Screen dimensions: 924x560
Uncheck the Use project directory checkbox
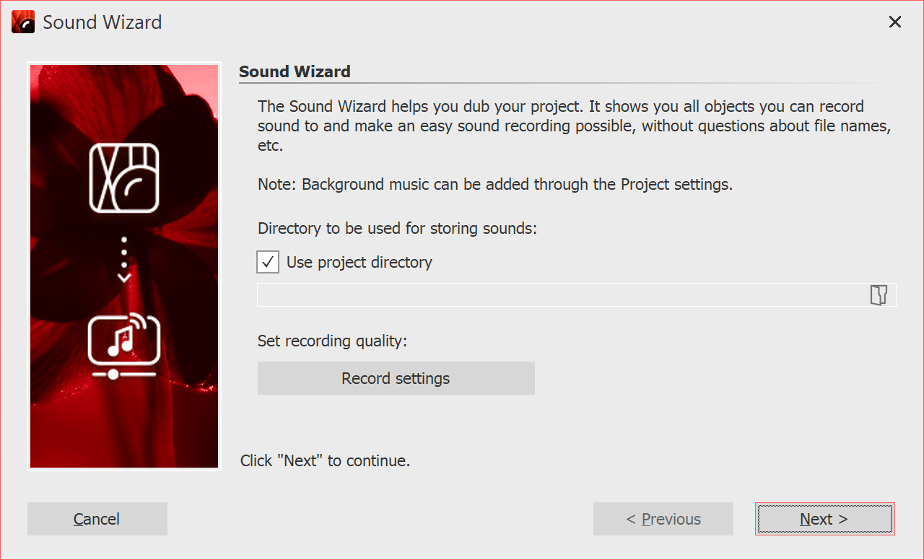(267, 262)
